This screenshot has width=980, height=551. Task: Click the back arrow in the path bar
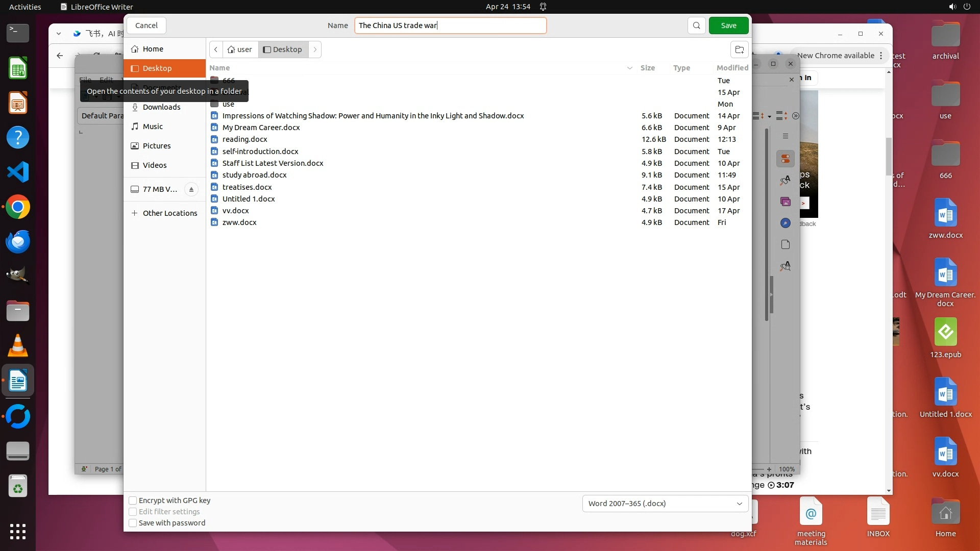point(216,49)
